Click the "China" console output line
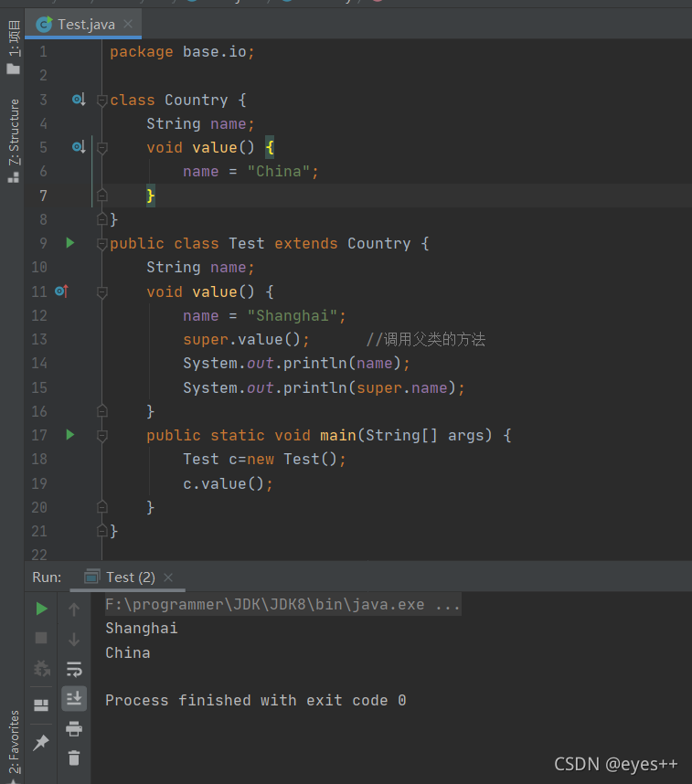 [128, 652]
